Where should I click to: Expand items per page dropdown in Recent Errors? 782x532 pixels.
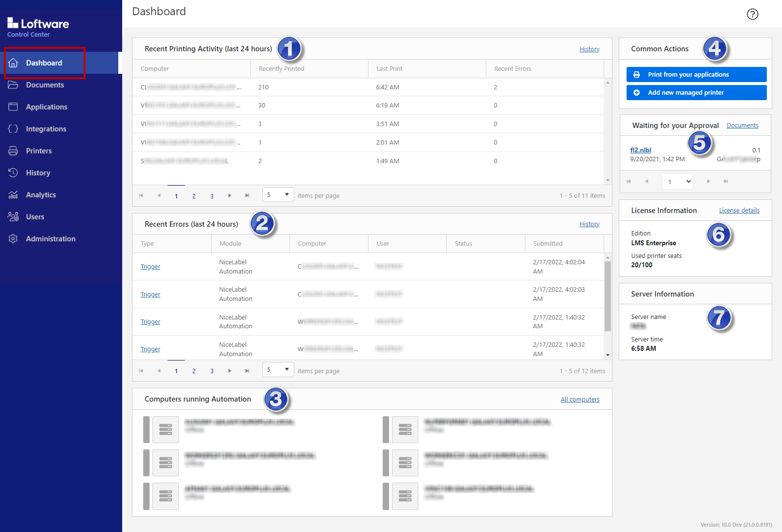click(x=278, y=370)
